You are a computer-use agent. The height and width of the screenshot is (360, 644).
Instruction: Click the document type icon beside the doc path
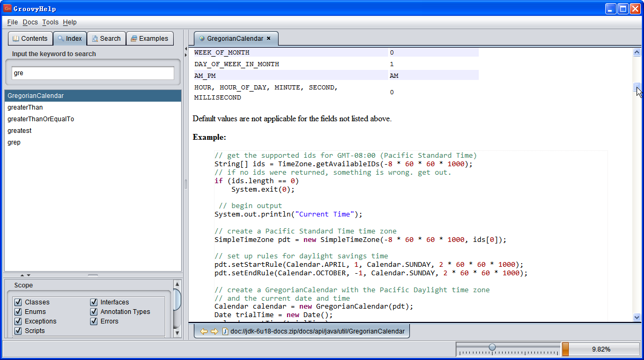pos(225,331)
